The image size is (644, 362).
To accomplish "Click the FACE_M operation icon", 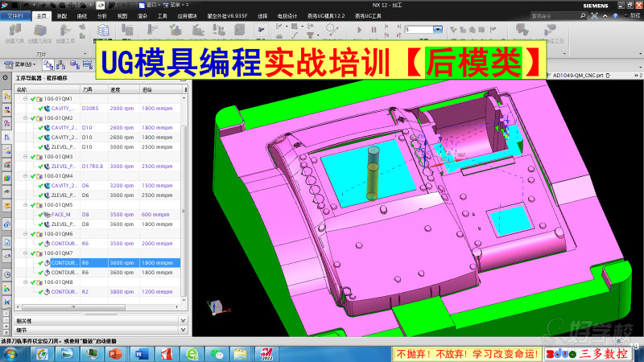I will coord(47,215).
